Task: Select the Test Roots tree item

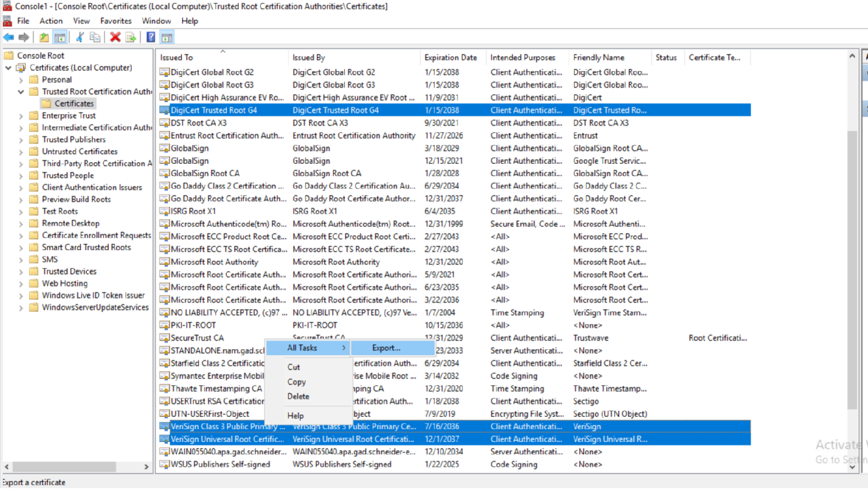Action: point(60,211)
